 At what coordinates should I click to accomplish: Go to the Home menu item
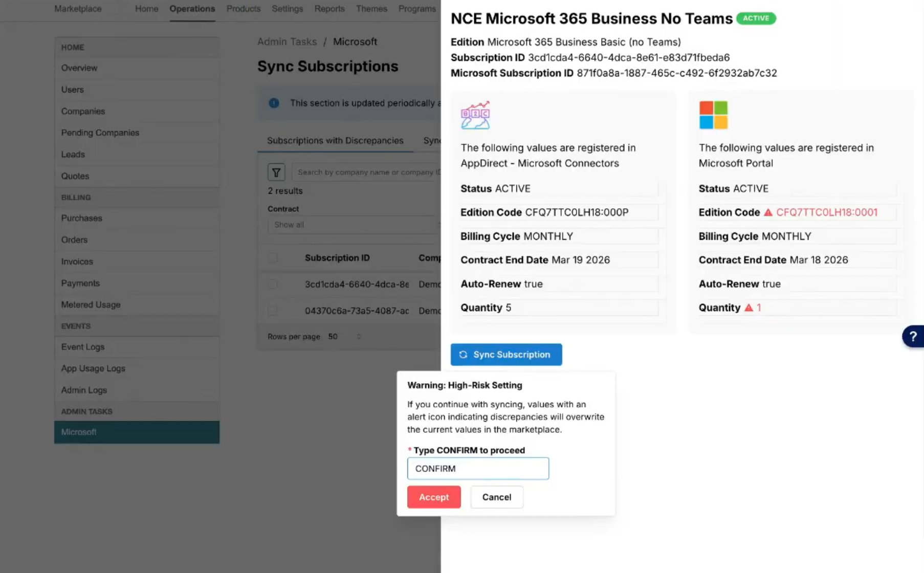146,9
